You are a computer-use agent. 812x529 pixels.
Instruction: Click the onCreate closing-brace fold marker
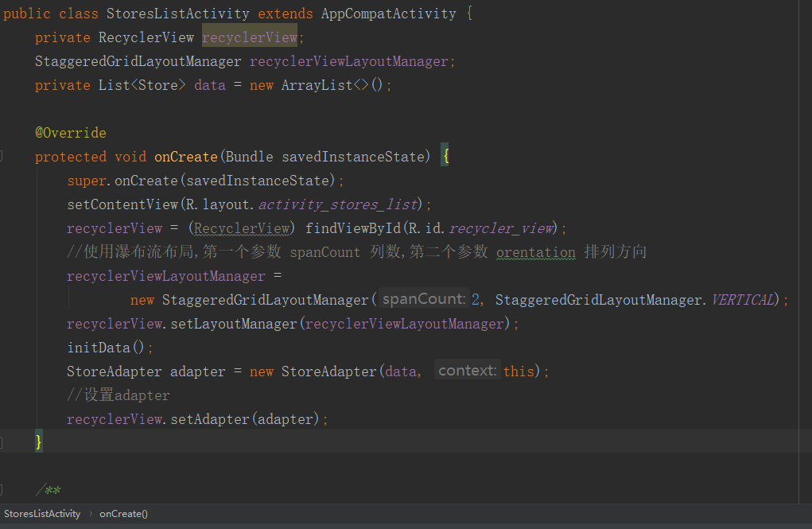2,442
